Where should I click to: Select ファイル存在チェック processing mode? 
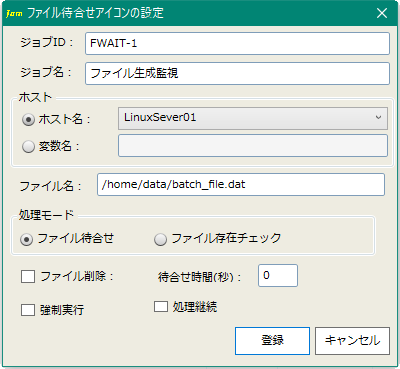[x=160, y=239]
